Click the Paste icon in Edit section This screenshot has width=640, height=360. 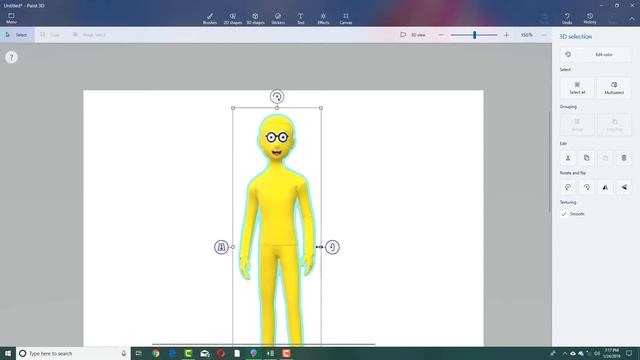point(605,158)
